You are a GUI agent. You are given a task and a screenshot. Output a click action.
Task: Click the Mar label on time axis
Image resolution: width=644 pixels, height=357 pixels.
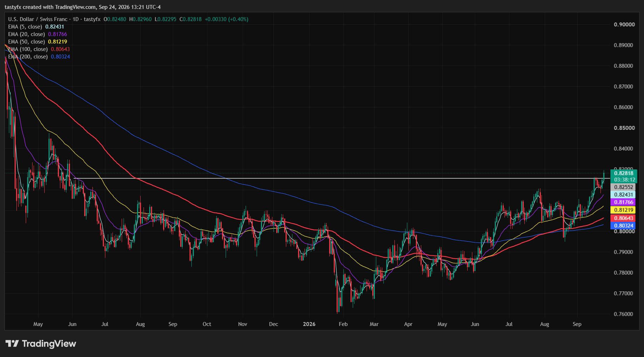coord(374,324)
